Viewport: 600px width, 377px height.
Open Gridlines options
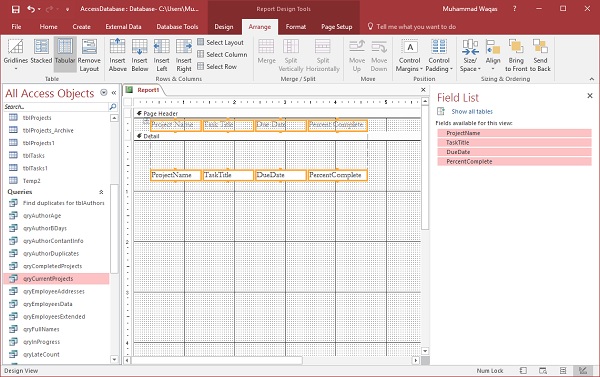[16, 55]
